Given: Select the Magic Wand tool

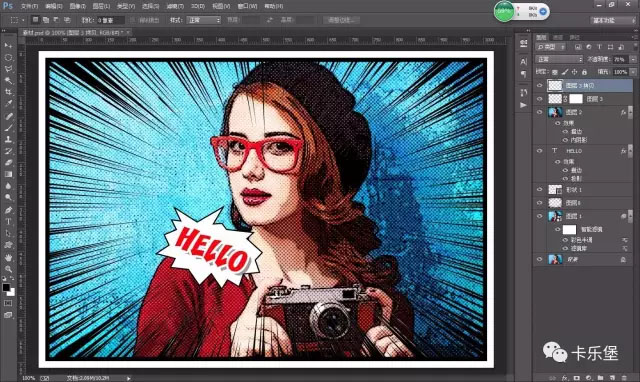Looking at the screenshot, I should [8, 80].
